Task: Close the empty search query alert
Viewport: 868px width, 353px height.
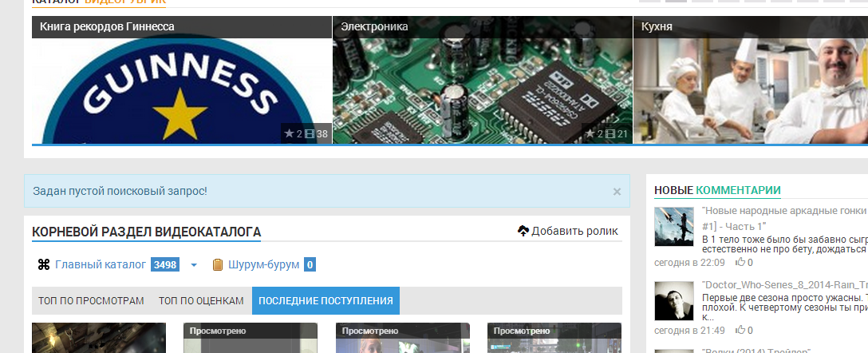Action: click(617, 192)
